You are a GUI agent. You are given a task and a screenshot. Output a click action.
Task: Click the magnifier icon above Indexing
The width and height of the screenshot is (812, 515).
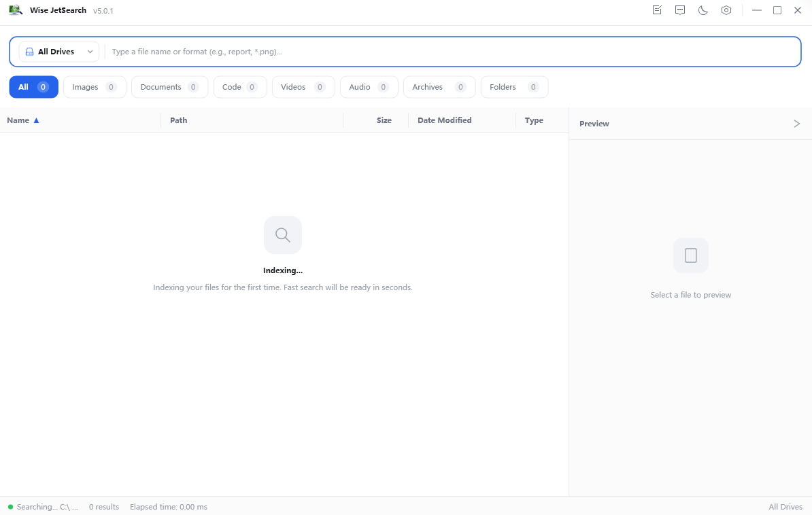tap(283, 235)
